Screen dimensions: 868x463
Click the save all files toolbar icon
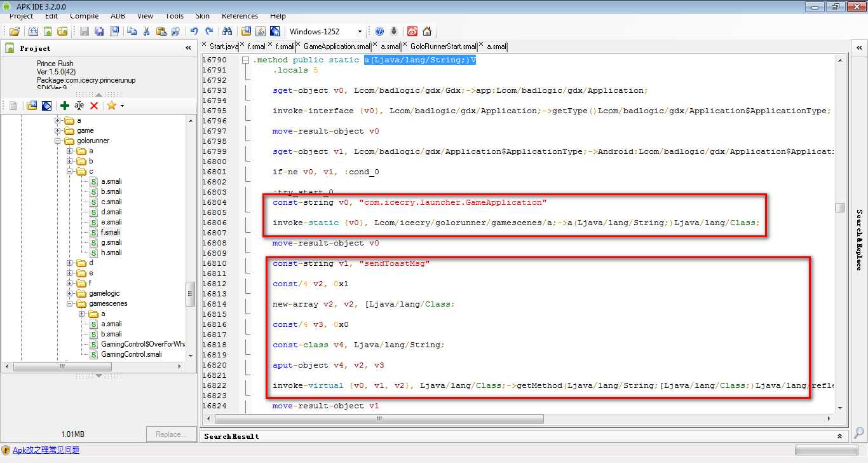point(99,31)
